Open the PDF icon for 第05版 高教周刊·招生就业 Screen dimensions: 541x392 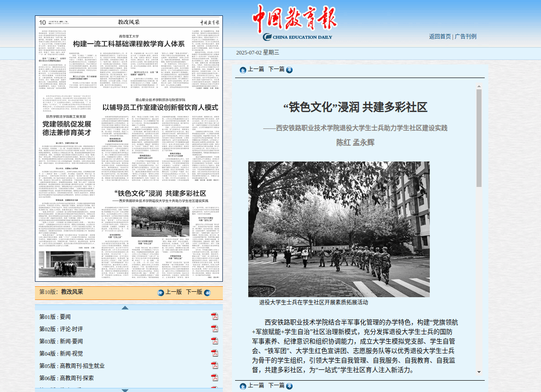215,366
